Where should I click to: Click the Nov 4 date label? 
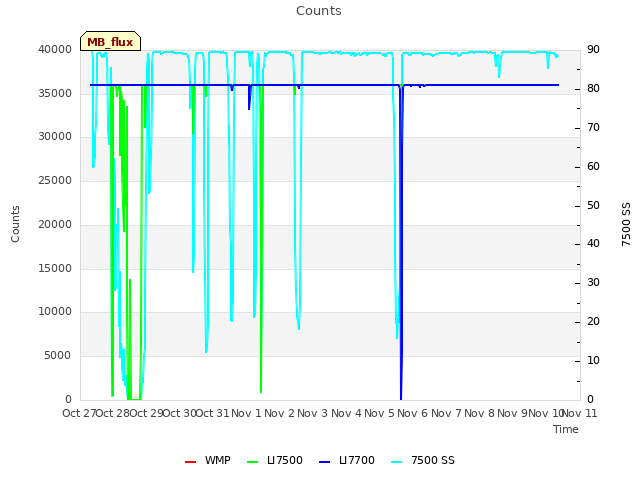346,413
